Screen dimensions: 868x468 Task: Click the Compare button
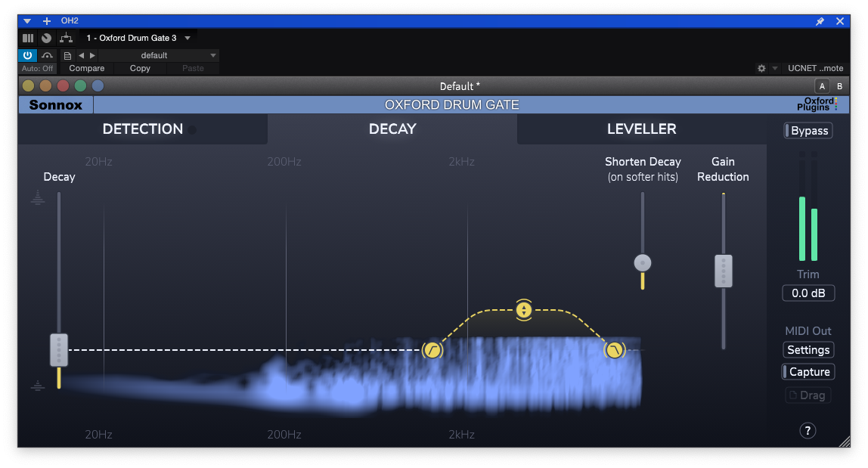(x=86, y=68)
